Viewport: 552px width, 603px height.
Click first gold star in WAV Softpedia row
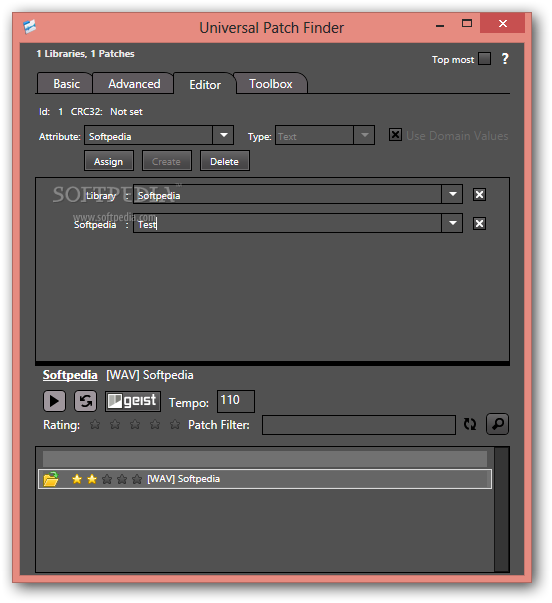(77, 479)
